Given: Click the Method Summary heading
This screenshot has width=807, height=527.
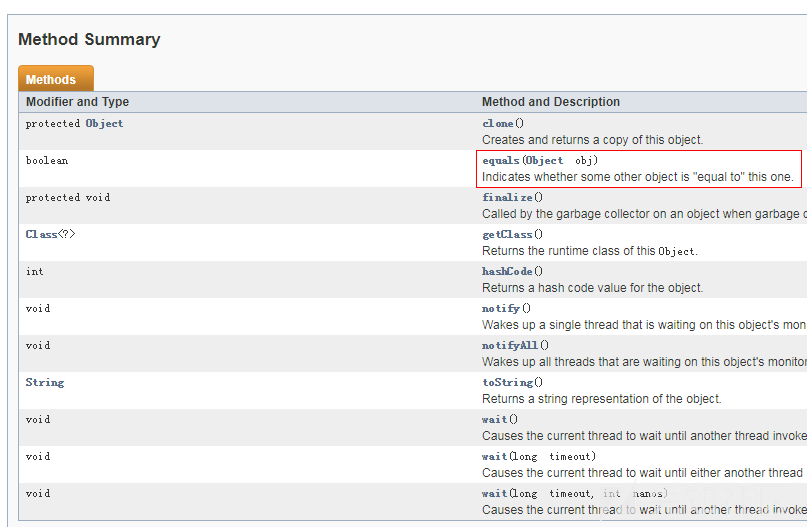Looking at the screenshot, I should point(89,40).
